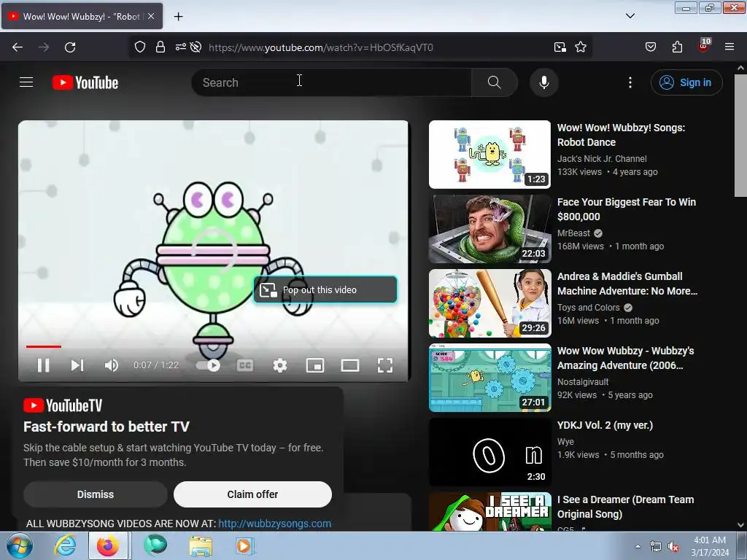Open the Nostalgivault channel name
747x560 pixels.
(x=583, y=381)
